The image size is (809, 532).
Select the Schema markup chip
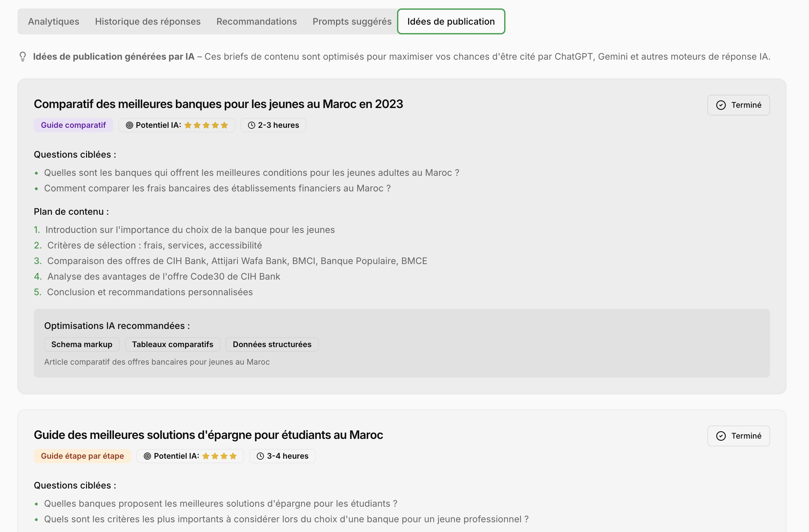coord(81,345)
